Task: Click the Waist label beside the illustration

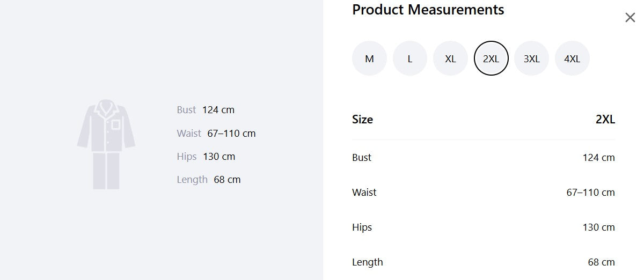Action: coord(189,133)
